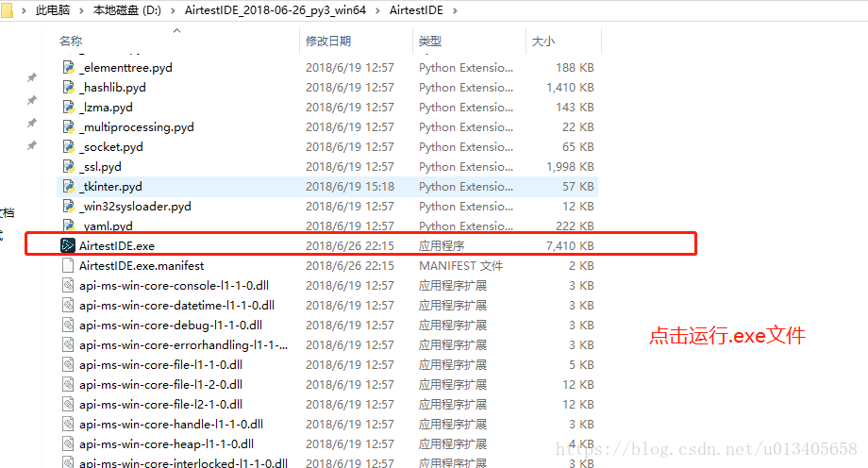Click the api-ms-win-core-file-l1-1-0 dll icon
The image size is (868, 468).
coord(68,364)
